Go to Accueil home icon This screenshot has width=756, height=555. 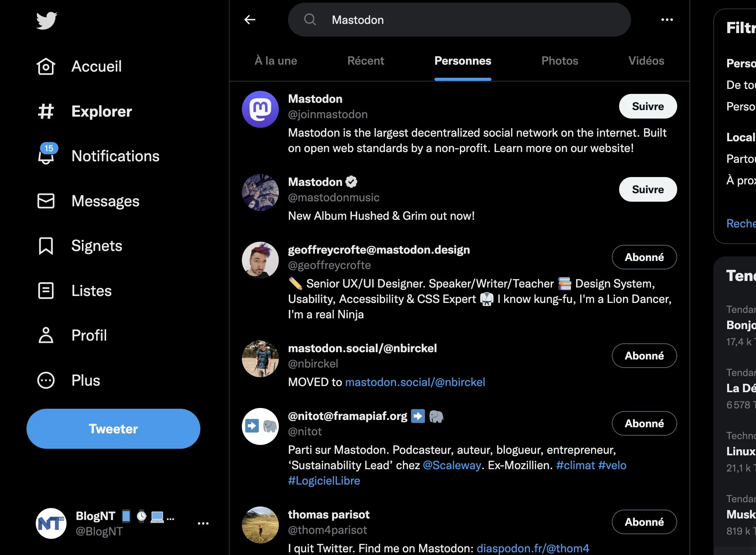[46, 66]
